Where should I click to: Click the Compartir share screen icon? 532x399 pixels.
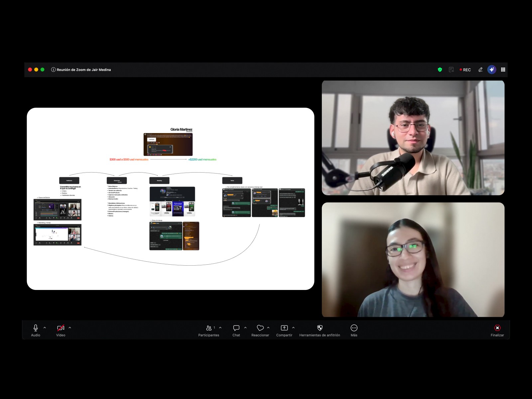click(x=284, y=328)
